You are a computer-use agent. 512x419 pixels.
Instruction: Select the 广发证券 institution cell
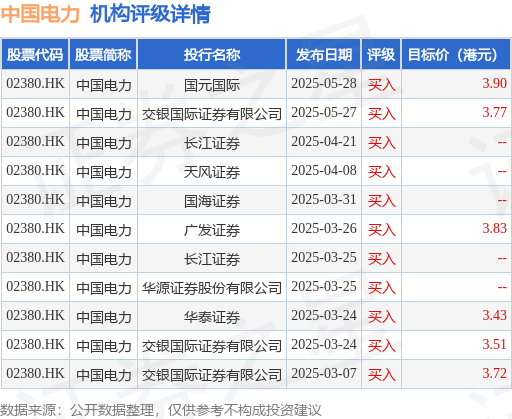click(x=212, y=230)
